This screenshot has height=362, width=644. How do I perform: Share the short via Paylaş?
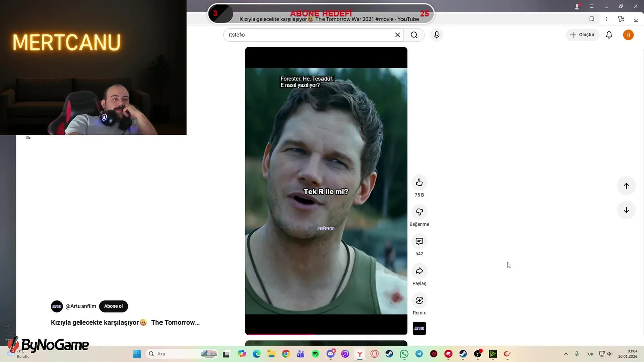(x=419, y=271)
